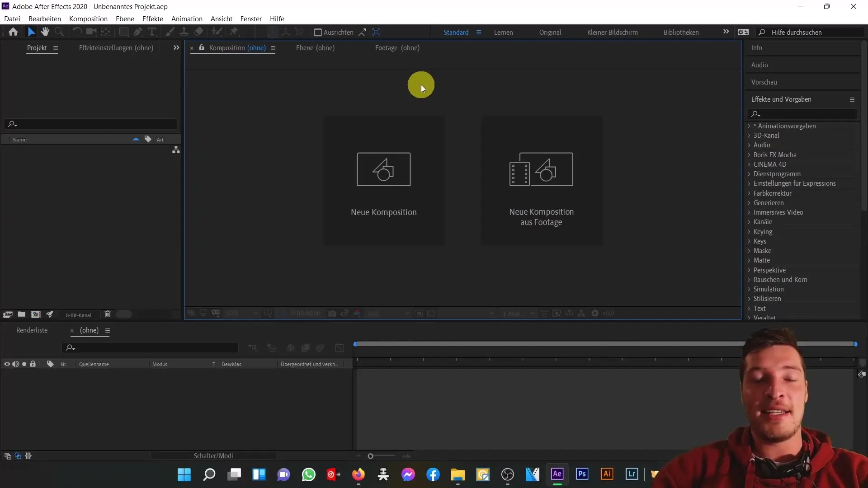868x488 pixels.
Task: Switch to the Ebene (ohne) tab
Action: coord(316,47)
